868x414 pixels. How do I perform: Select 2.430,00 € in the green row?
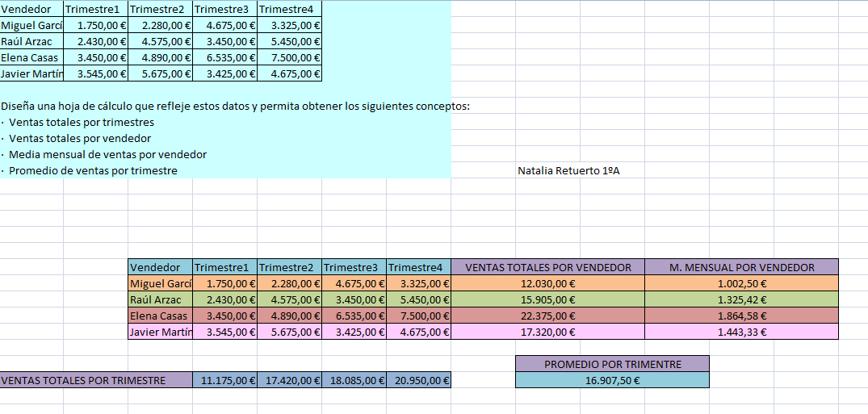tap(224, 299)
